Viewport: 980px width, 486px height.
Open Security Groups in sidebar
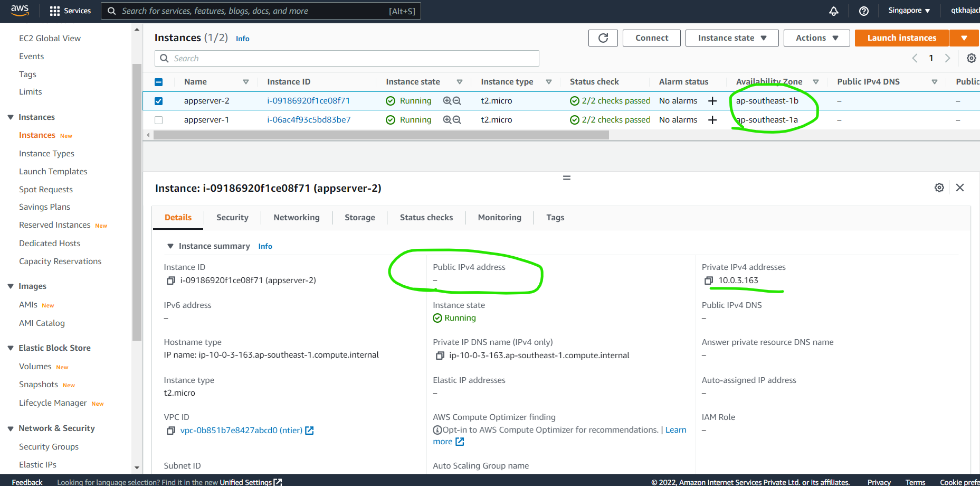tap(49, 447)
